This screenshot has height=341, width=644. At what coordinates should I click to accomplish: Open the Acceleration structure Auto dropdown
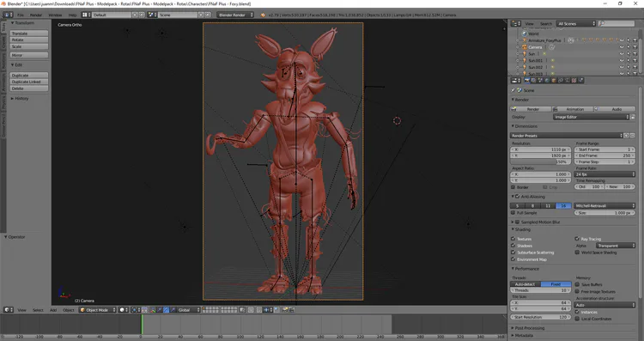tap(605, 305)
